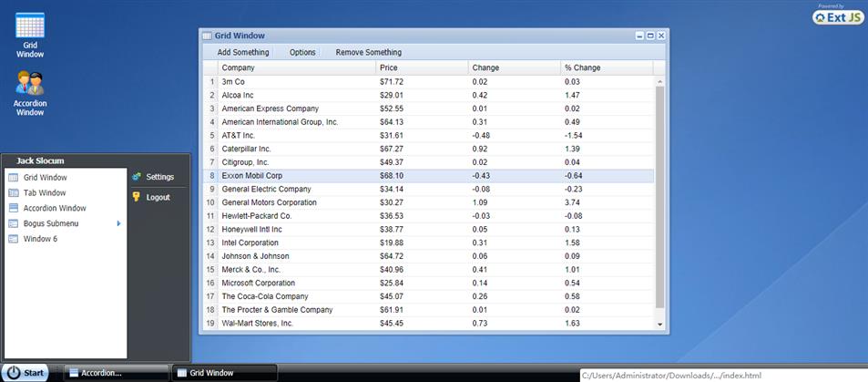Select the Honeywell Intl Inc row
Image resolution: width=868 pixels, height=382 pixels.
click(428, 230)
